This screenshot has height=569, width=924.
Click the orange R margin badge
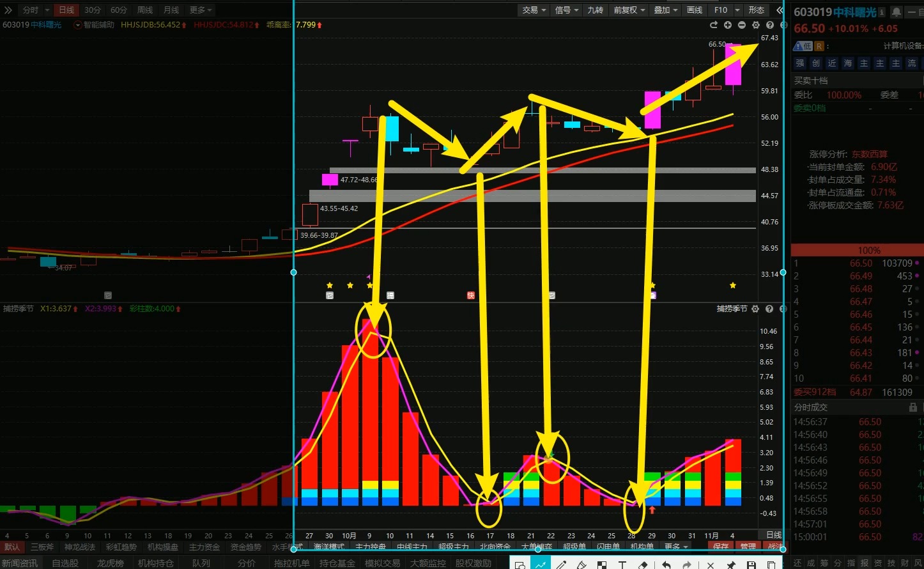(x=819, y=46)
